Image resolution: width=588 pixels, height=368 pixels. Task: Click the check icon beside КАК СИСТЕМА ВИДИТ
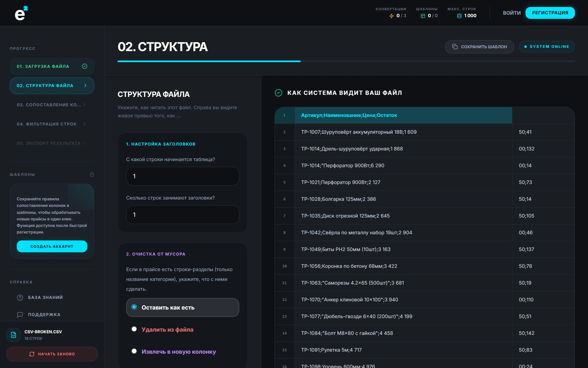coord(278,93)
